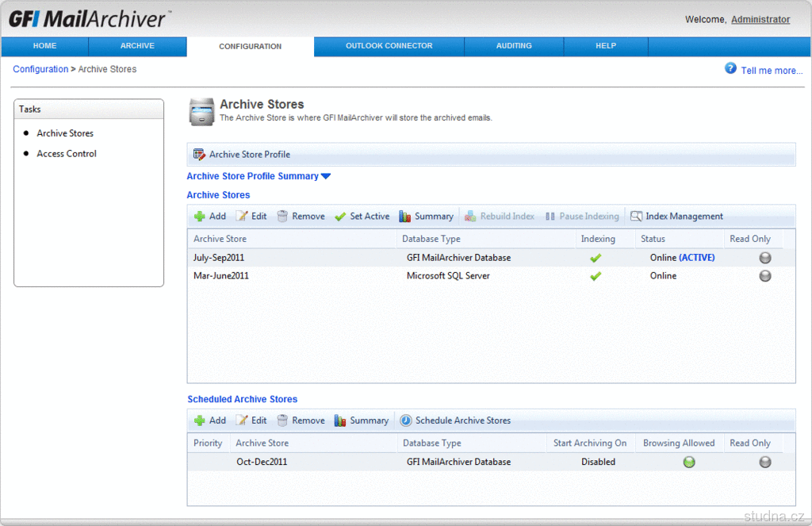Toggle Read Only for Mar-June2011 store
Image resolution: width=812 pixels, height=526 pixels.
765,276
